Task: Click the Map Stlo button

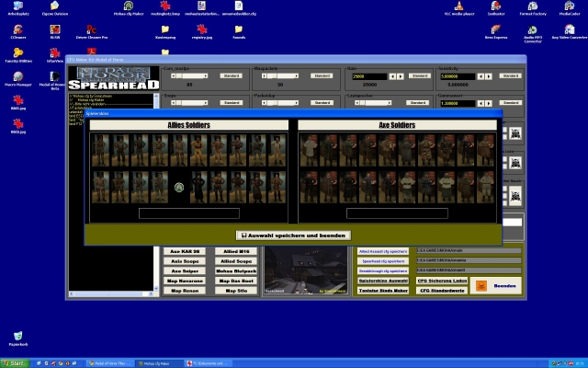Action: coord(236,291)
